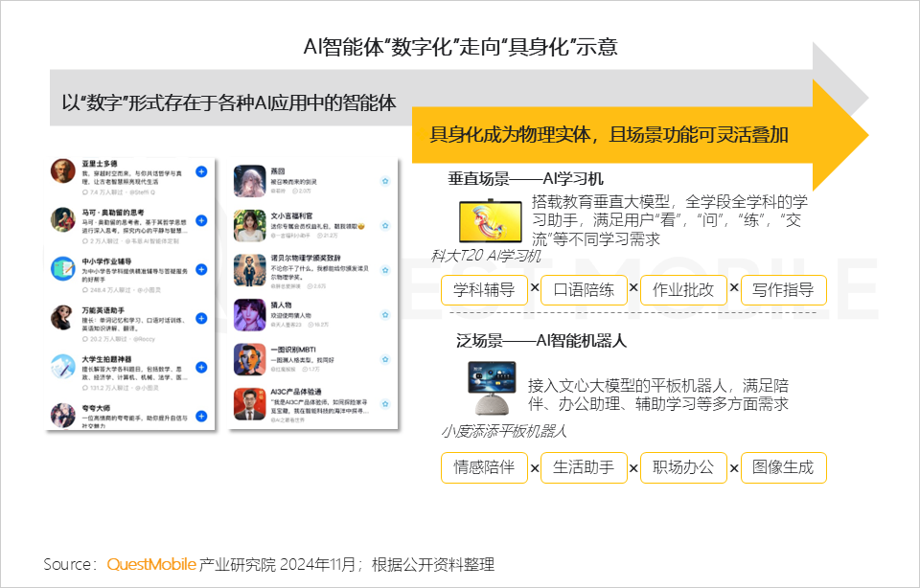Star the 一图识别MBTI agent
This screenshot has height=588, width=920.
point(385,359)
